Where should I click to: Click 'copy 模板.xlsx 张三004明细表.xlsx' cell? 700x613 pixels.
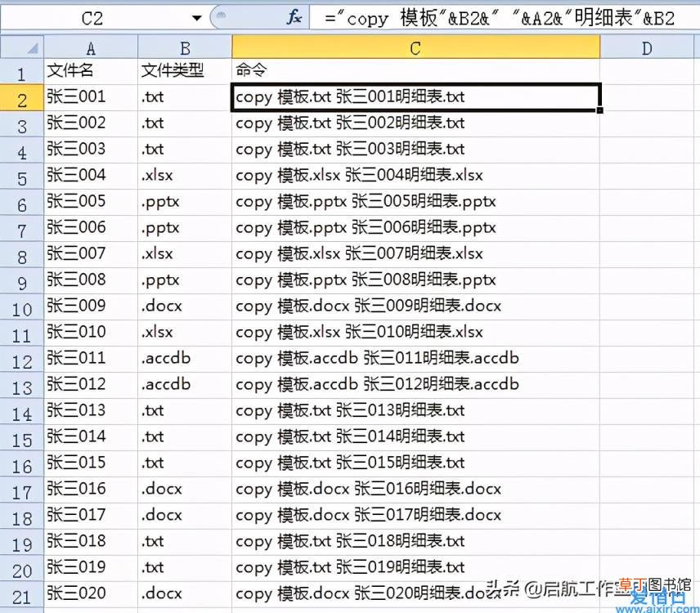pos(415,176)
